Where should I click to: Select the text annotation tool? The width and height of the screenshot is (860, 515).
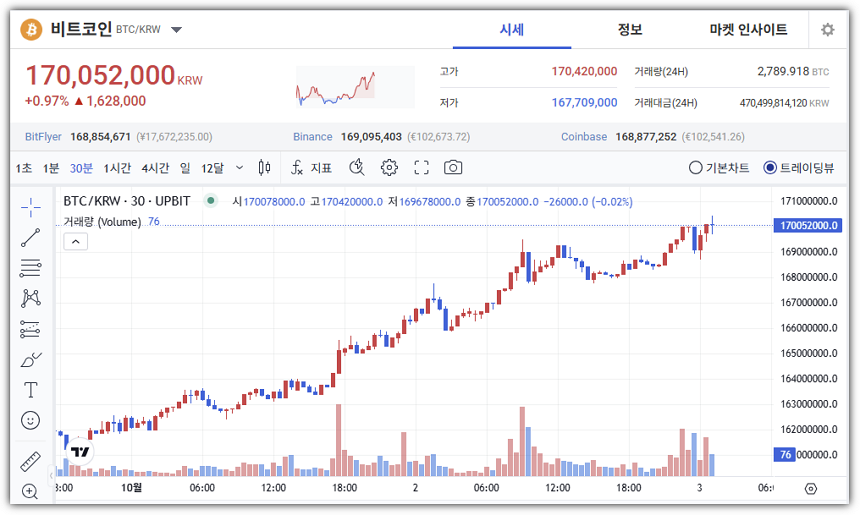click(31, 390)
